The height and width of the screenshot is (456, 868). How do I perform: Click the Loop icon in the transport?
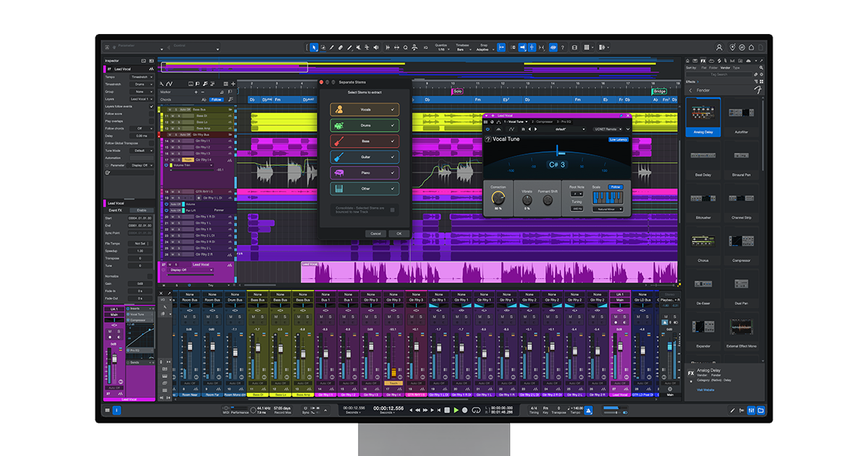(476, 410)
